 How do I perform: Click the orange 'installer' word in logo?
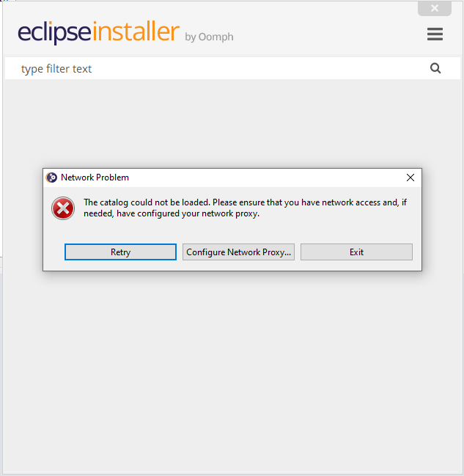click(x=136, y=31)
